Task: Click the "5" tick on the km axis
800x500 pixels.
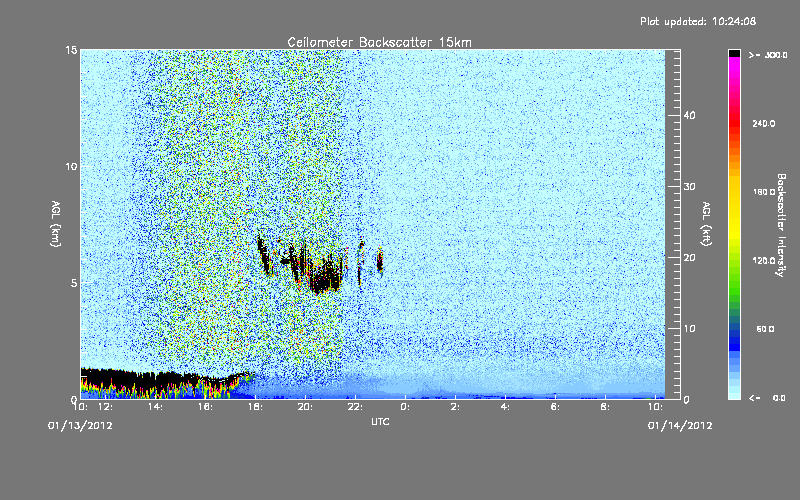Action: click(74, 283)
